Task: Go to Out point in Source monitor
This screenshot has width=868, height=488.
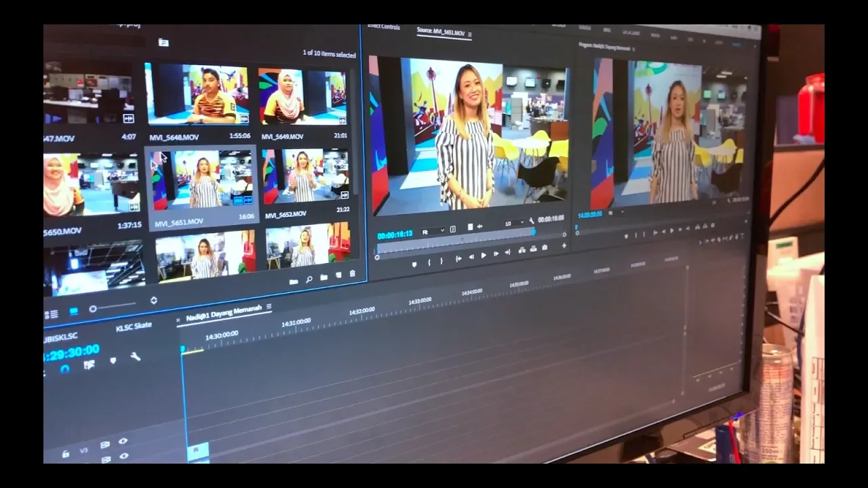Action: point(508,252)
